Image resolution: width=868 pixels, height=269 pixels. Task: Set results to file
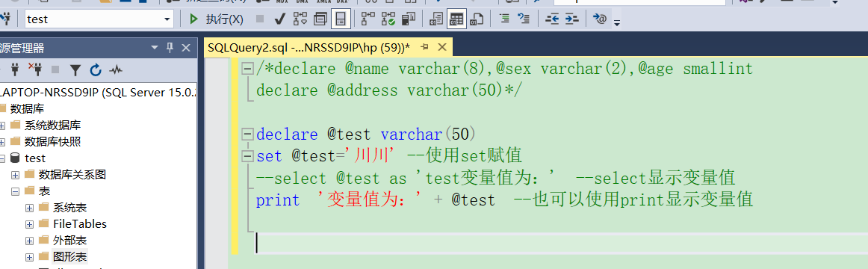(x=476, y=19)
